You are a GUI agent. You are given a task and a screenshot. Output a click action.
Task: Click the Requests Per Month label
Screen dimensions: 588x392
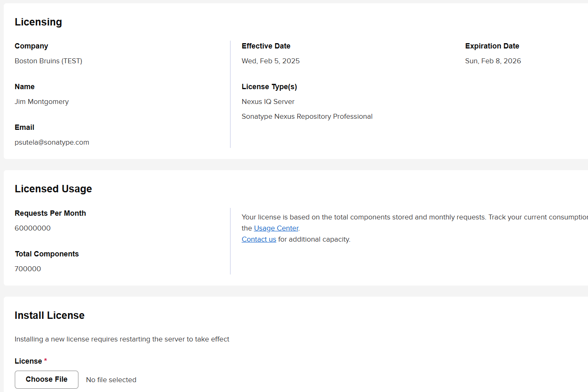pos(50,213)
